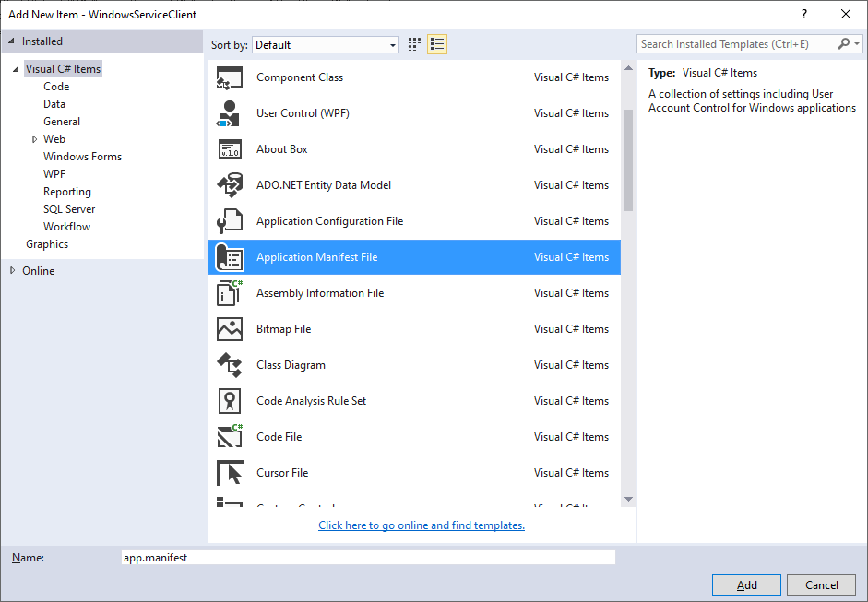Click the search magnifier icon
Image resolution: width=868 pixels, height=602 pixels.
click(843, 43)
